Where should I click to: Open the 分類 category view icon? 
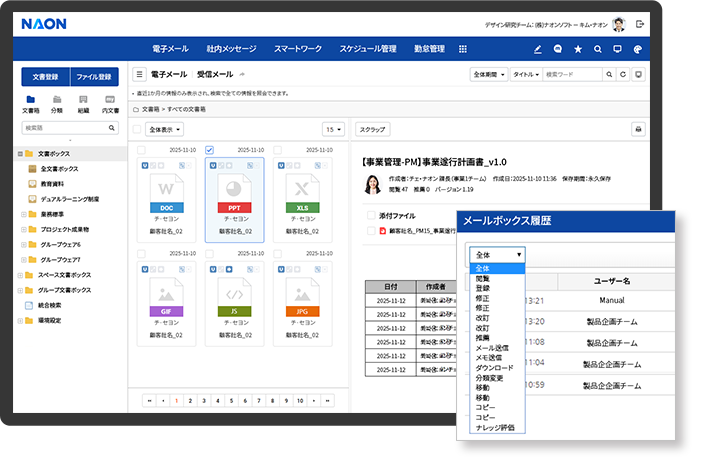click(x=56, y=99)
